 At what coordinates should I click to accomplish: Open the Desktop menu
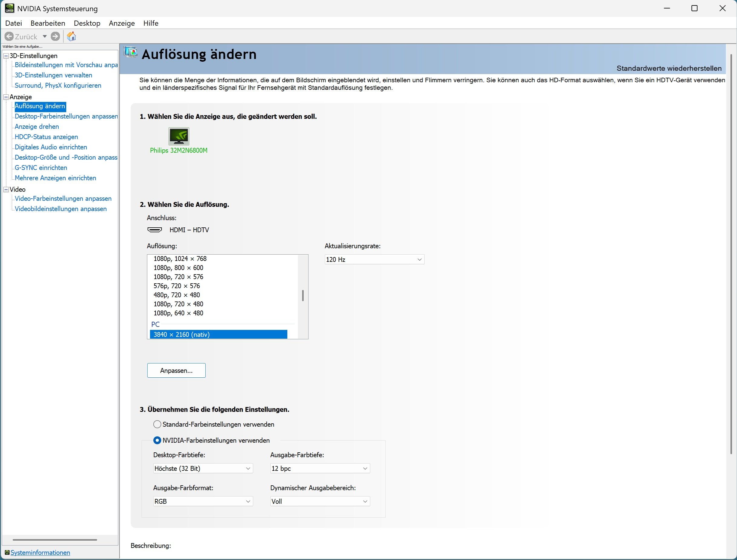click(x=87, y=23)
